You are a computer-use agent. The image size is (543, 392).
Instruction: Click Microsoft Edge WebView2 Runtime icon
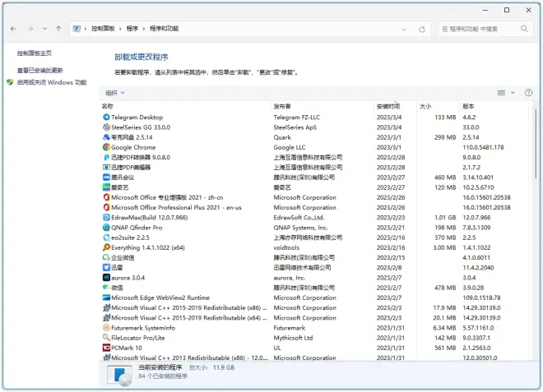pyautogui.click(x=106, y=297)
